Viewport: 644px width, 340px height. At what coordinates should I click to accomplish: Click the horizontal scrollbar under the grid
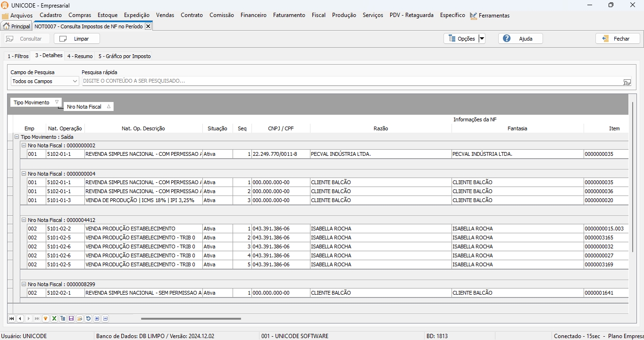click(x=191, y=319)
